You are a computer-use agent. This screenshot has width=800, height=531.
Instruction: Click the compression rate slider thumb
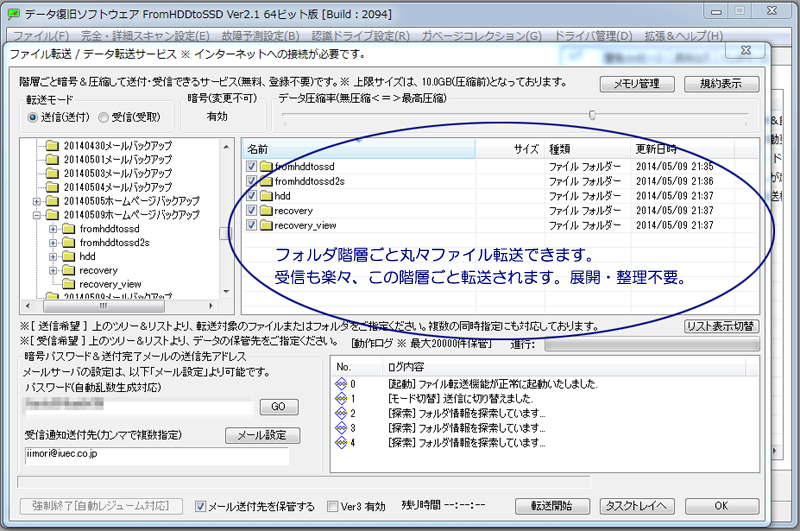[592, 115]
